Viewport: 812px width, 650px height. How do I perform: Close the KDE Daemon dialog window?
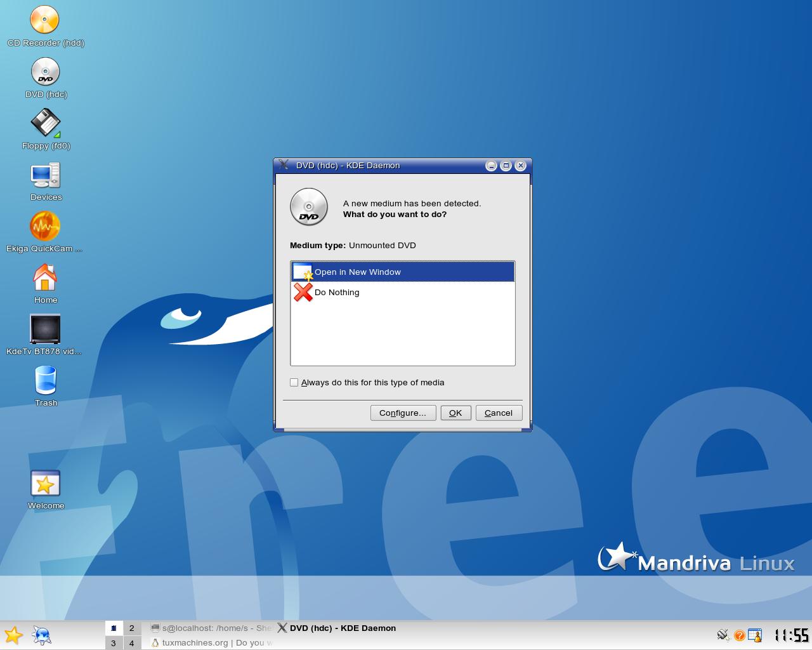click(521, 166)
